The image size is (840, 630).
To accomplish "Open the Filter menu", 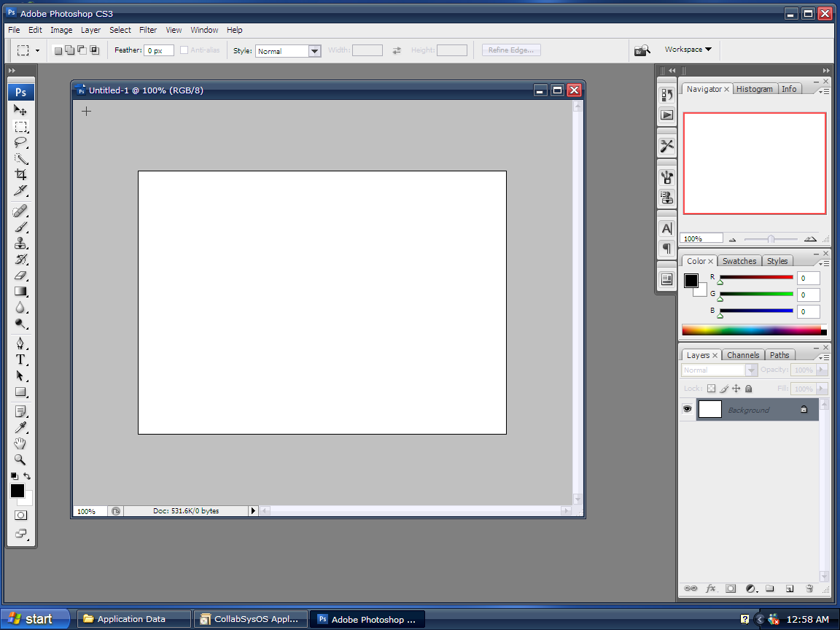I will (148, 30).
